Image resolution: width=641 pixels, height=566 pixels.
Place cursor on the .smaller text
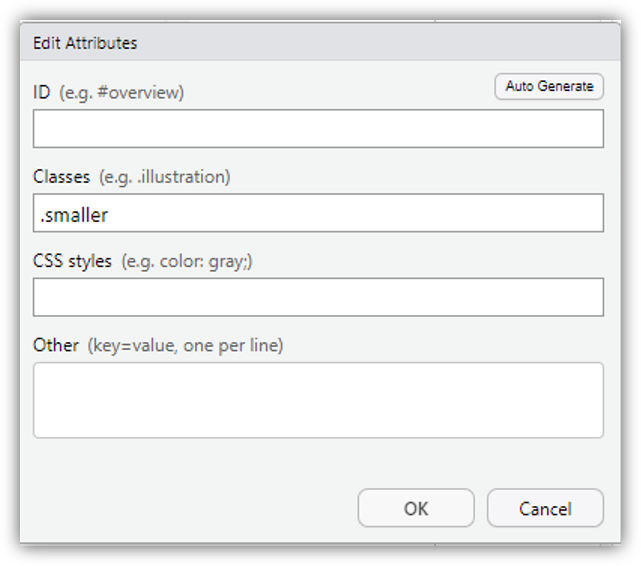[x=74, y=213]
